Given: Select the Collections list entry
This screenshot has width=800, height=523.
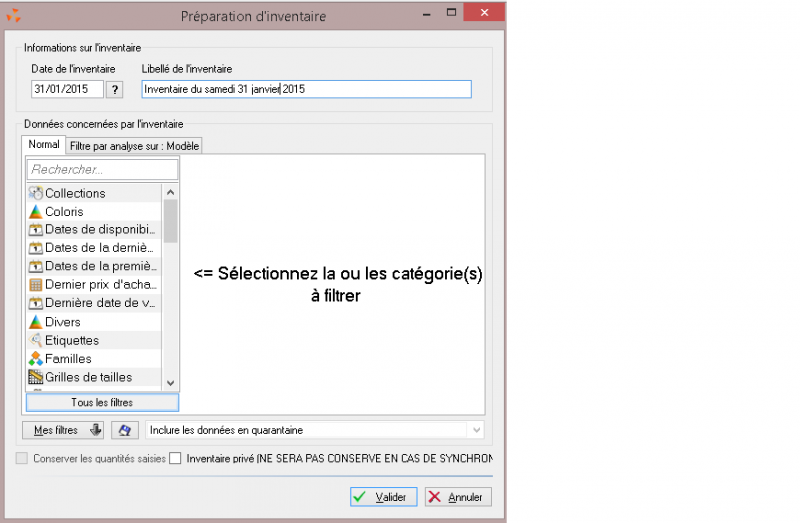Looking at the screenshot, I should pos(94,193).
